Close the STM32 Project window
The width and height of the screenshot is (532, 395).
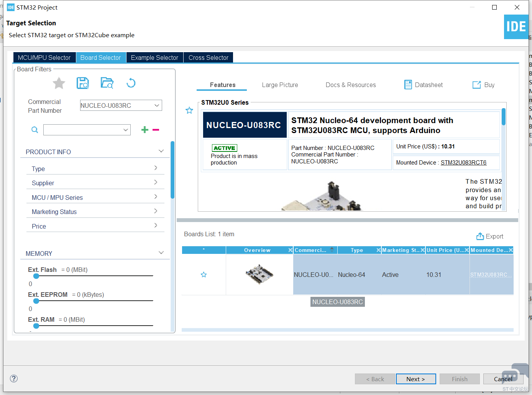[x=517, y=7]
